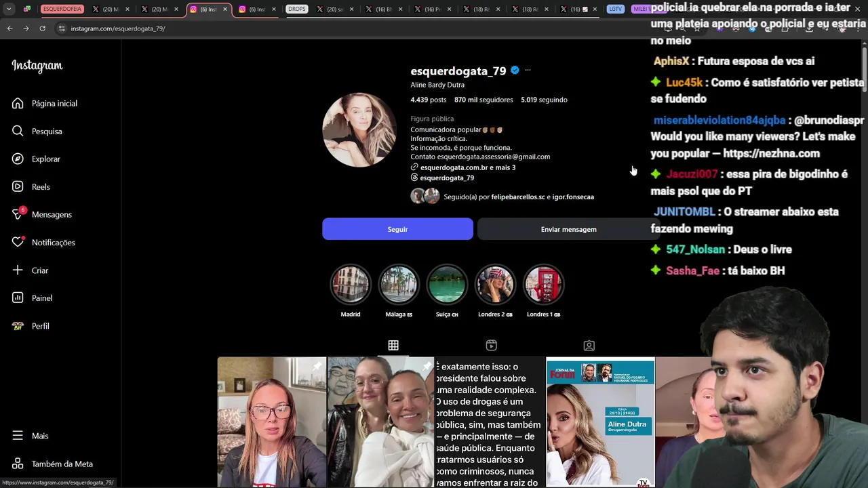This screenshot has height=488, width=868.
Task: Click username Sasha_Fae in chat
Action: pyautogui.click(x=693, y=270)
